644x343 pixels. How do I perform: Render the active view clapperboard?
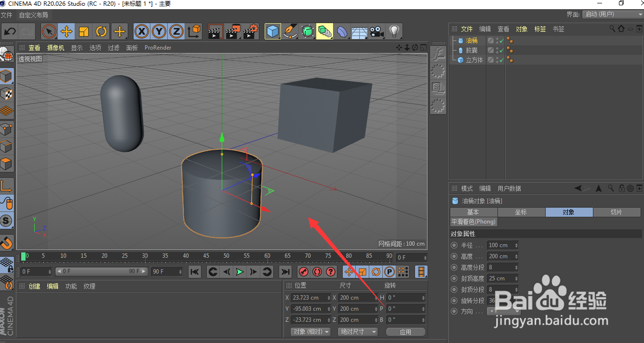pos(215,32)
